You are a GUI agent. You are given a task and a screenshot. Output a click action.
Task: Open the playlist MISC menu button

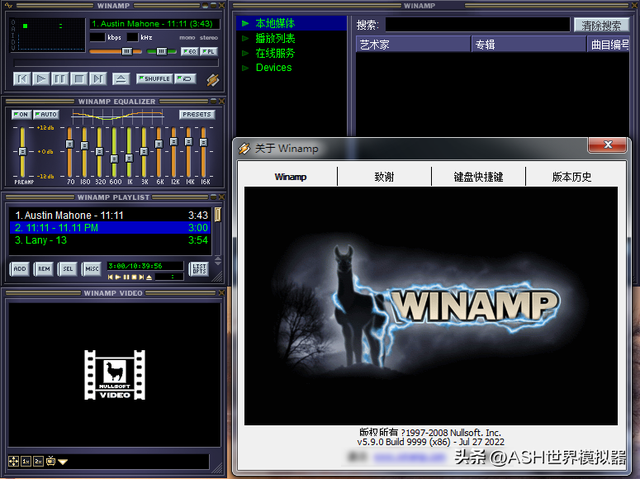pyautogui.click(x=92, y=269)
